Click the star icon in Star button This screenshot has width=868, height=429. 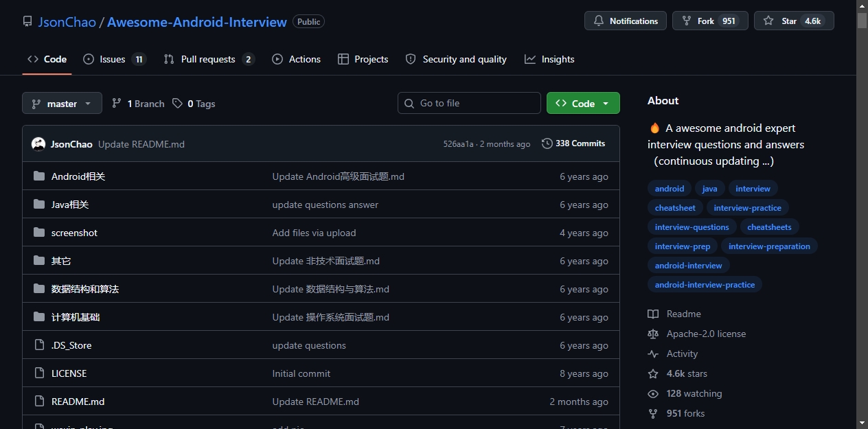(x=768, y=21)
